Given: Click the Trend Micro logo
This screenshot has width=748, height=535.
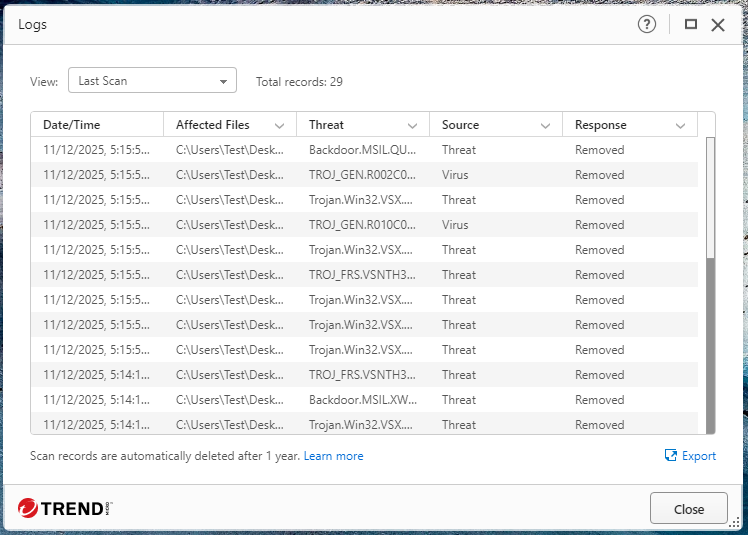Looking at the screenshot, I should [65, 508].
